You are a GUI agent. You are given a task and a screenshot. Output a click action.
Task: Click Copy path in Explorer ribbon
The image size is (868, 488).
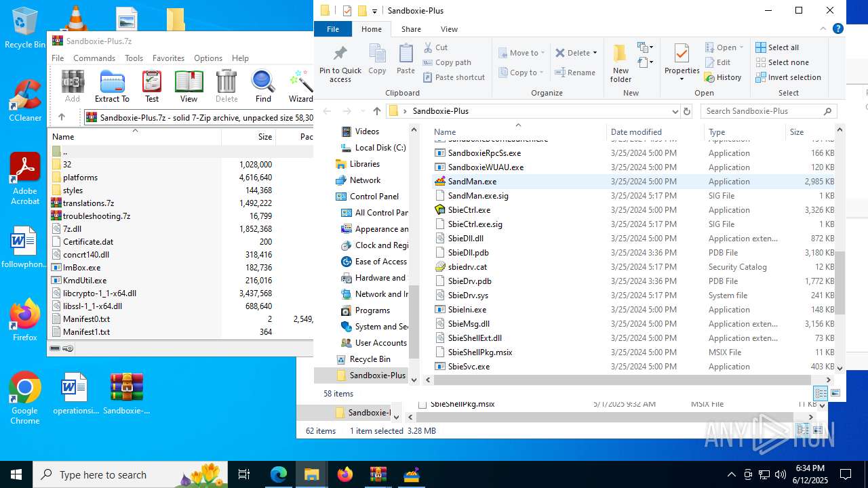pyautogui.click(x=447, y=62)
